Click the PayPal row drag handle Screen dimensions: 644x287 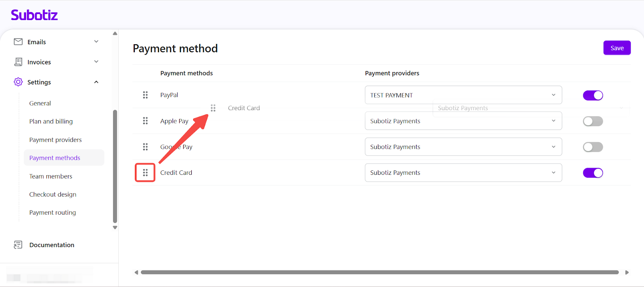point(145,95)
